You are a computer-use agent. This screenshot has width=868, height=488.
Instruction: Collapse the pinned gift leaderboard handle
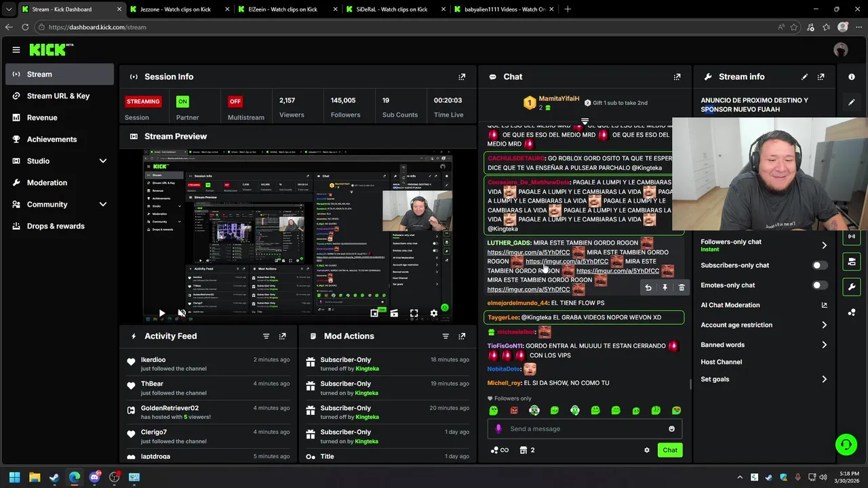point(585,121)
